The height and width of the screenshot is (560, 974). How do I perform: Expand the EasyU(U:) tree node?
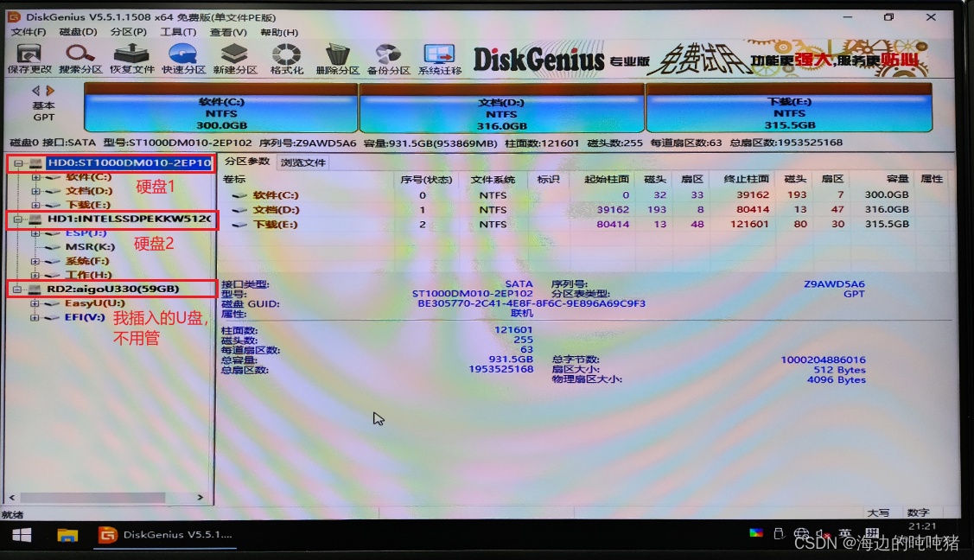tap(35, 303)
